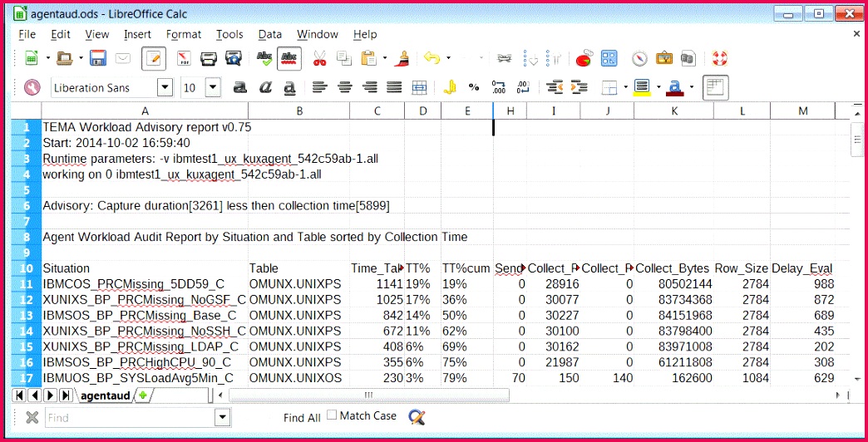Open Page Preview icon
The width and height of the screenshot is (868, 442).
(234, 58)
